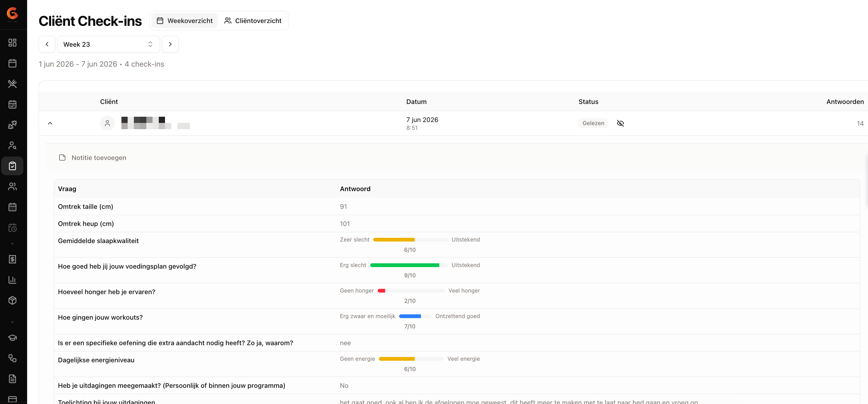868x404 pixels.
Task: Click the answer 'No' for uitdagingen
Action: click(344, 385)
